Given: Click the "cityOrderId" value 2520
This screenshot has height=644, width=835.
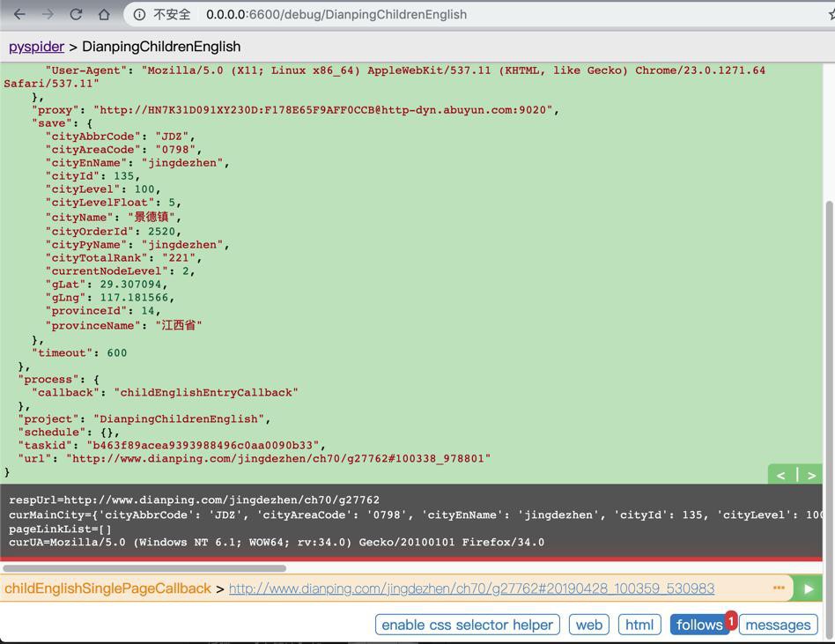Looking at the screenshot, I should (x=161, y=232).
